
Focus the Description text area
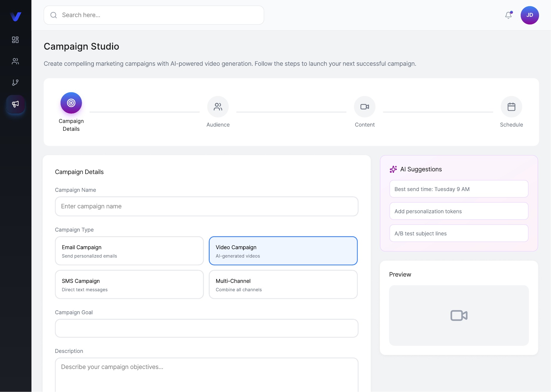click(x=207, y=375)
